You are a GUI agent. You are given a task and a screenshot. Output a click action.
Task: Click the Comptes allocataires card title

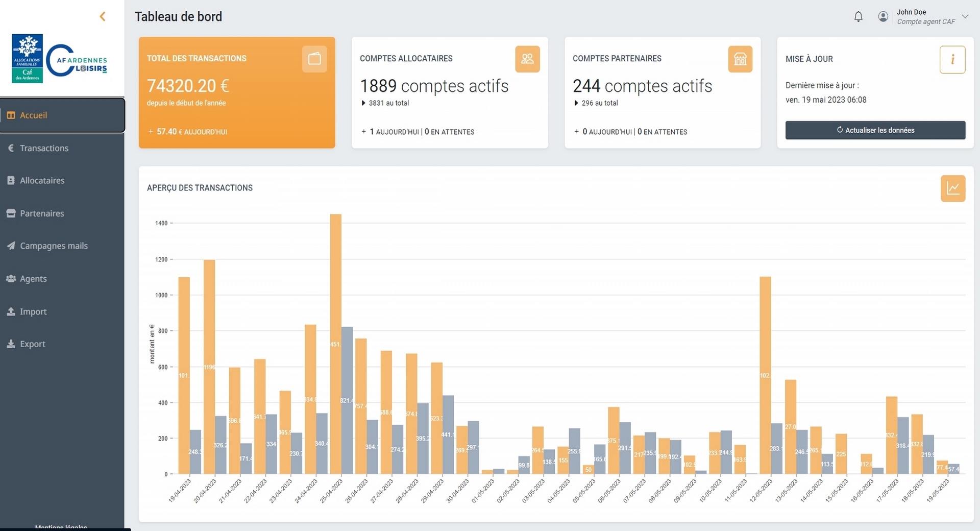point(406,58)
